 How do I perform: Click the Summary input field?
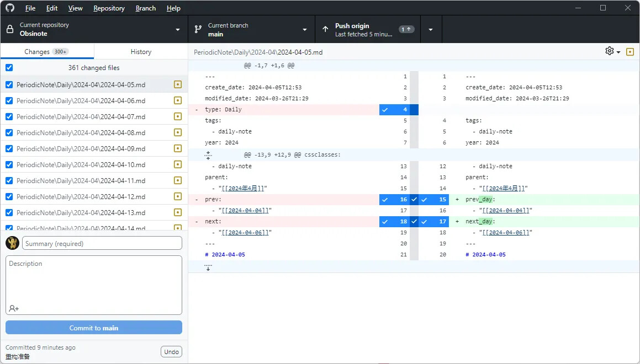(102, 243)
